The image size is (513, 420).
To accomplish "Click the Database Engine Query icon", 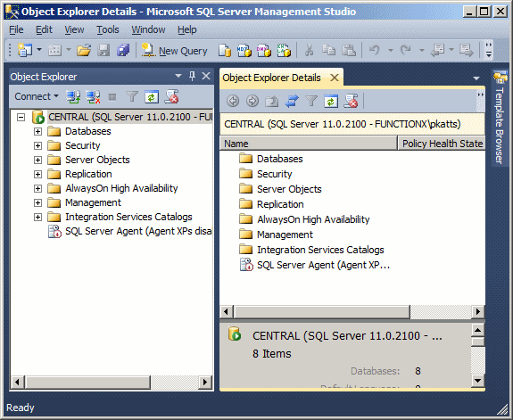I will [225, 50].
